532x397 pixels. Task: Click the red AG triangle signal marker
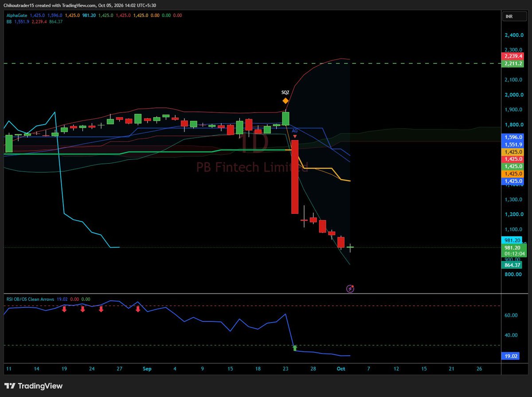tap(295, 136)
